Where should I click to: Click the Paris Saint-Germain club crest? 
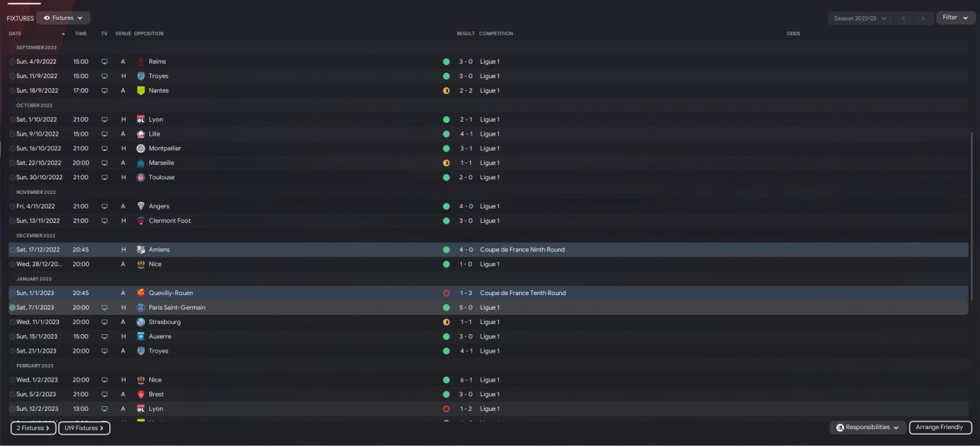pos(141,307)
